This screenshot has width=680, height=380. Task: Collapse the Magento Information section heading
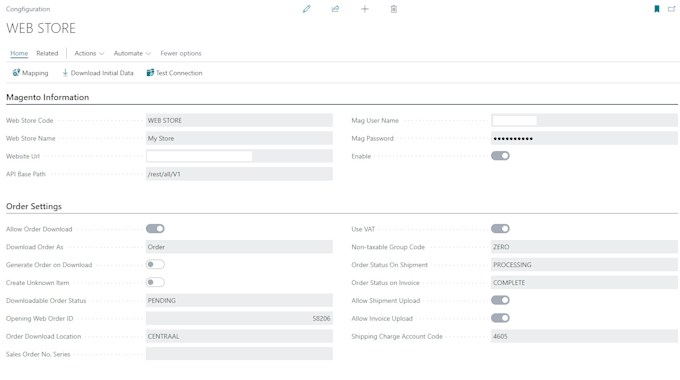click(x=48, y=97)
